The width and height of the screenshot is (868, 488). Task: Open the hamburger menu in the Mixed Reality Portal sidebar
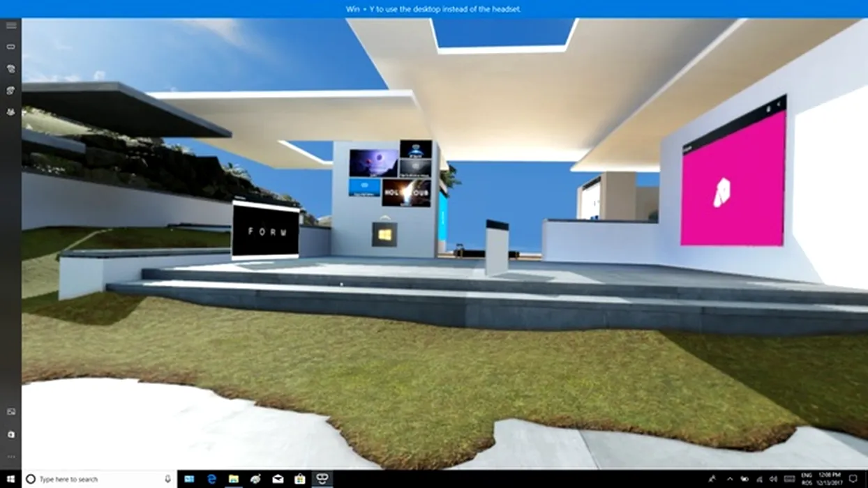point(10,26)
